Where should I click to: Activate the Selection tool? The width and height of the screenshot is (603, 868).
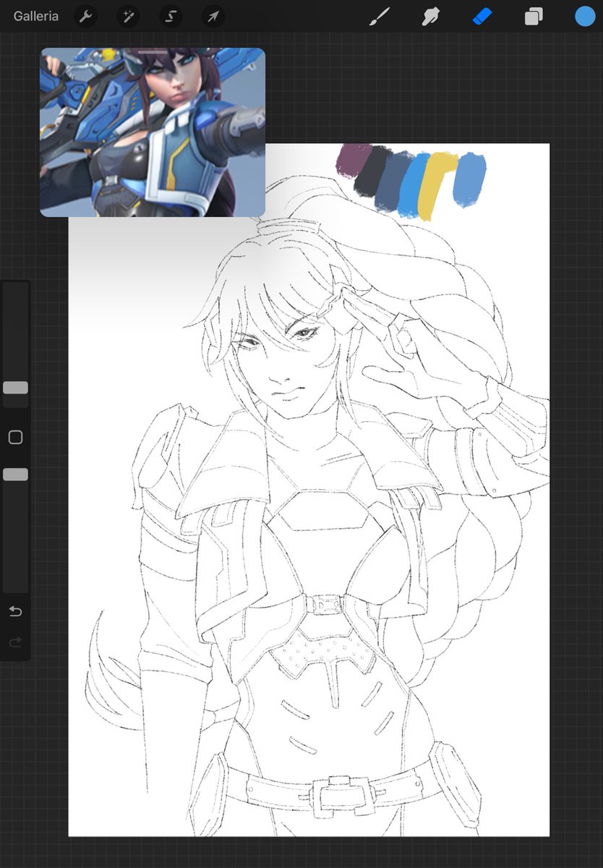tap(171, 16)
